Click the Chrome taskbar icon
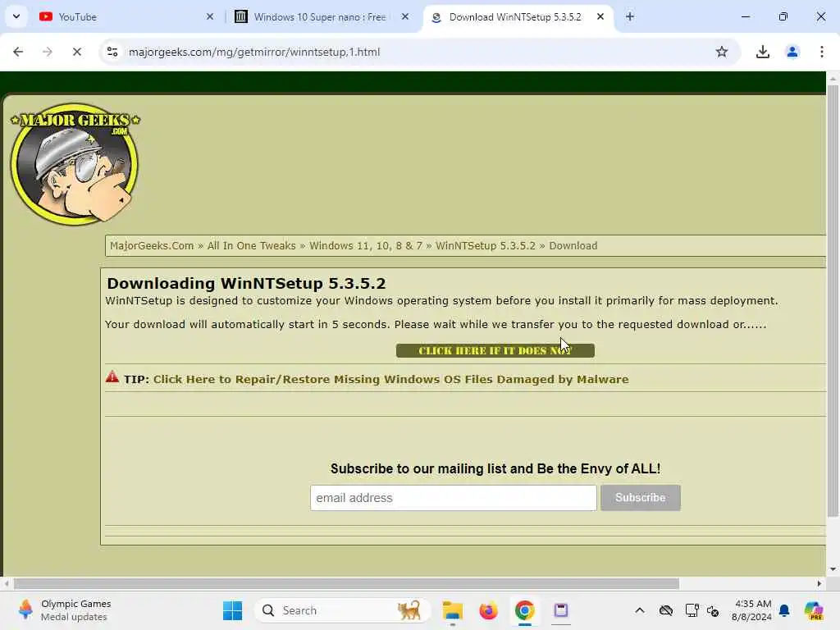The width and height of the screenshot is (840, 630). [524, 610]
